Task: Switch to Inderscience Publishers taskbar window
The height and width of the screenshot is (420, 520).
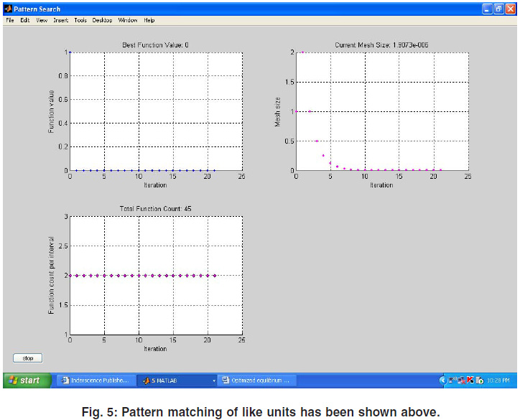Action: tap(95, 380)
